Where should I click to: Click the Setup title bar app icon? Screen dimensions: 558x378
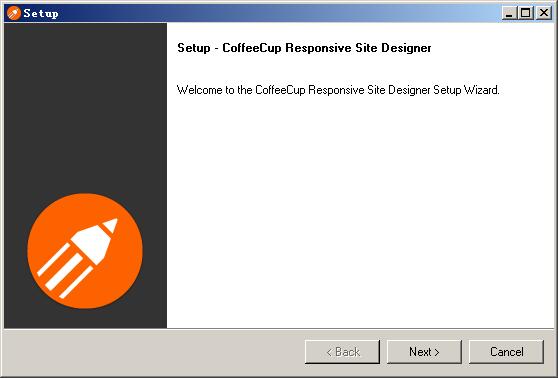(x=14, y=13)
